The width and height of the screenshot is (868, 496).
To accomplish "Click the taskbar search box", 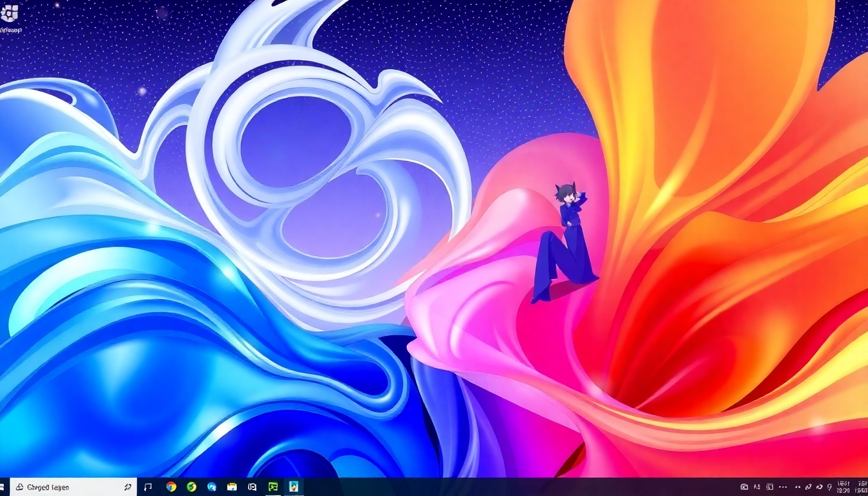I will tap(74, 487).
